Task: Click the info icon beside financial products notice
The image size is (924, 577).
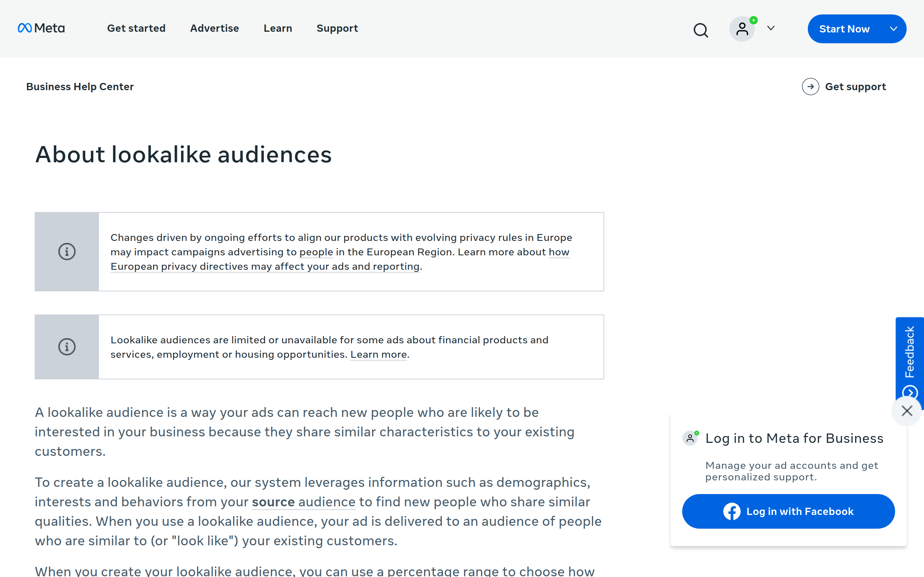Action: [x=67, y=347]
